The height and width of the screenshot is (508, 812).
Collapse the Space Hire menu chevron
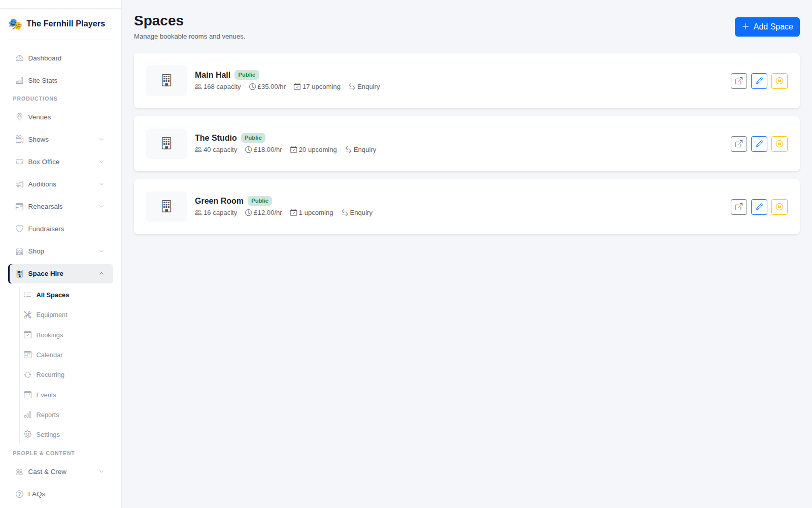[101, 274]
